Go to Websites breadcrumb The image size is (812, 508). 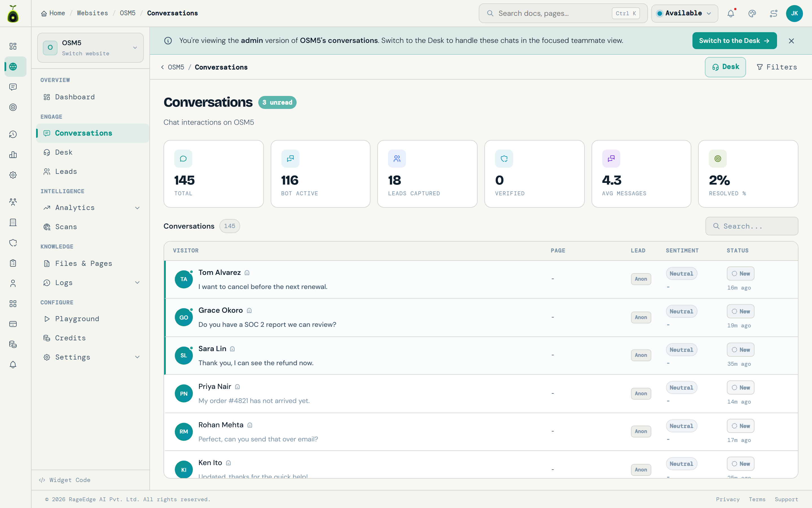pyautogui.click(x=92, y=13)
